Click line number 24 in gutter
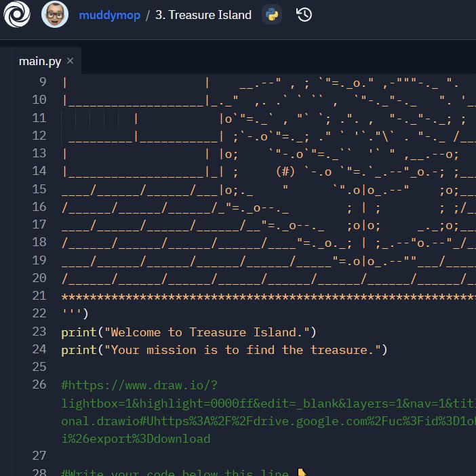The width and height of the screenshot is (476, 476). point(39,349)
